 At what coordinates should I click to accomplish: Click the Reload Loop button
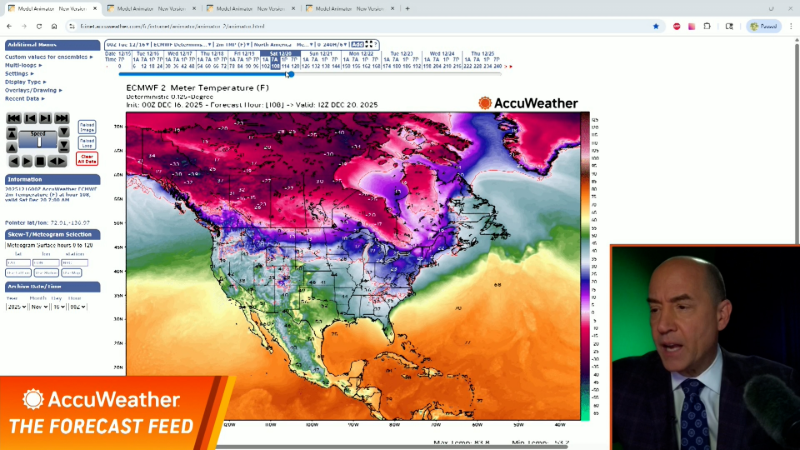(87, 143)
